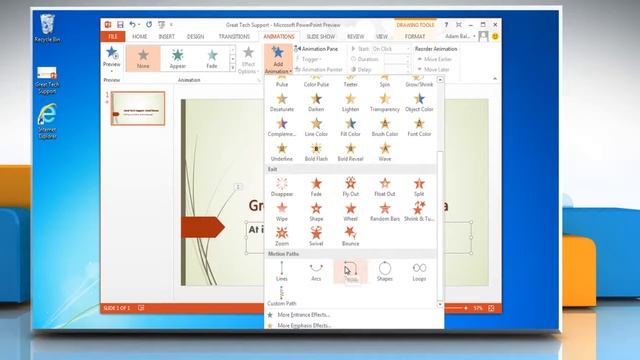This screenshot has height=360, width=640.
Task: Pick the Object Color effect
Action: [x=419, y=102]
